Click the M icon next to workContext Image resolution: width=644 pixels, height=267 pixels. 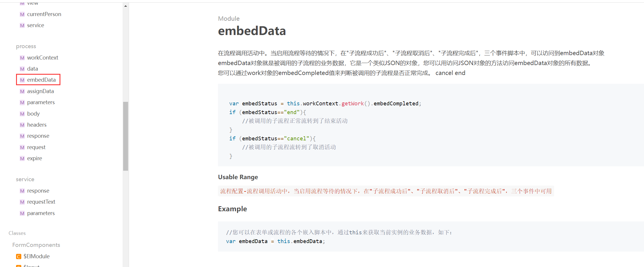(x=22, y=58)
